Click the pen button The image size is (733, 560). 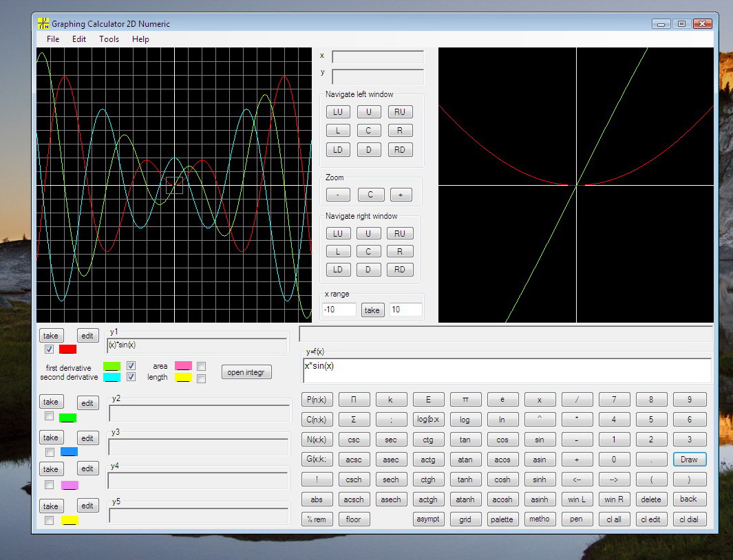click(x=577, y=519)
